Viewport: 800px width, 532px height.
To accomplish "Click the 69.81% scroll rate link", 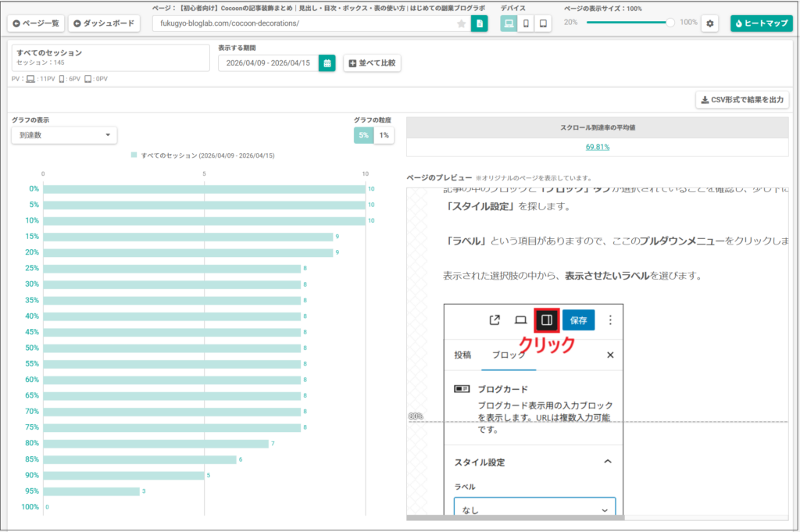I will pos(598,147).
